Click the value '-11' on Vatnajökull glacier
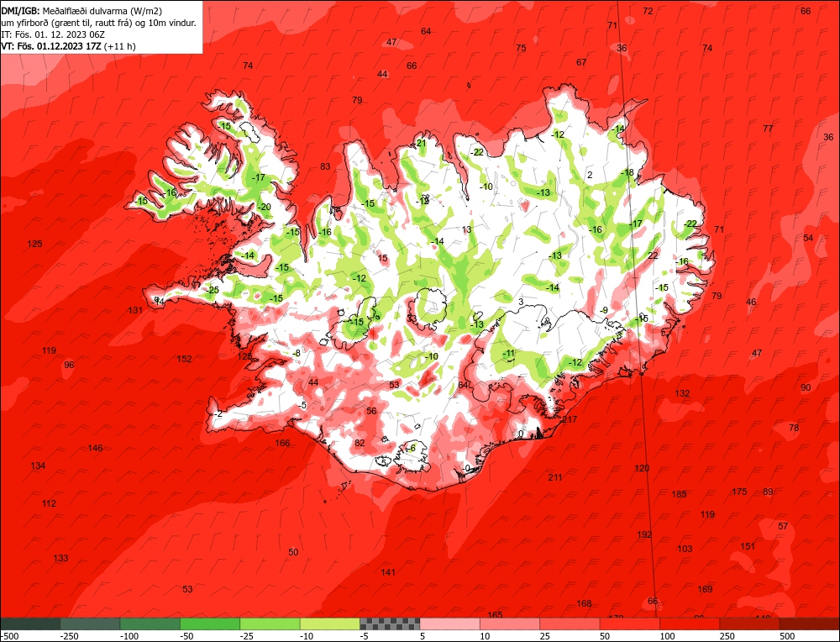Screen dimensions: 840x642 tap(508, 353)
